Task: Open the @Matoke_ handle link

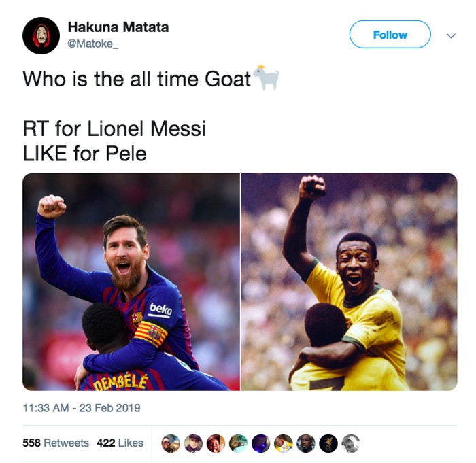Action: pyautogui.click(x=92, y=44)
